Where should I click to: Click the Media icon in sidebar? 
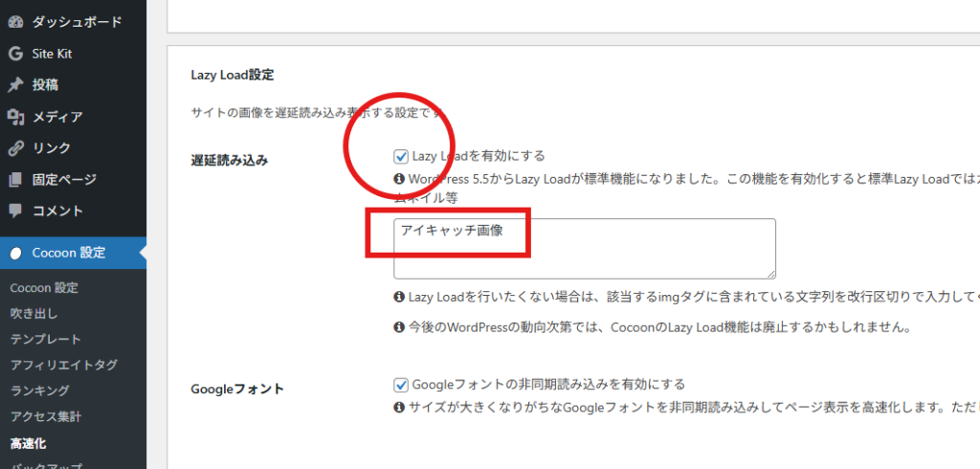[x=15, y=117]
